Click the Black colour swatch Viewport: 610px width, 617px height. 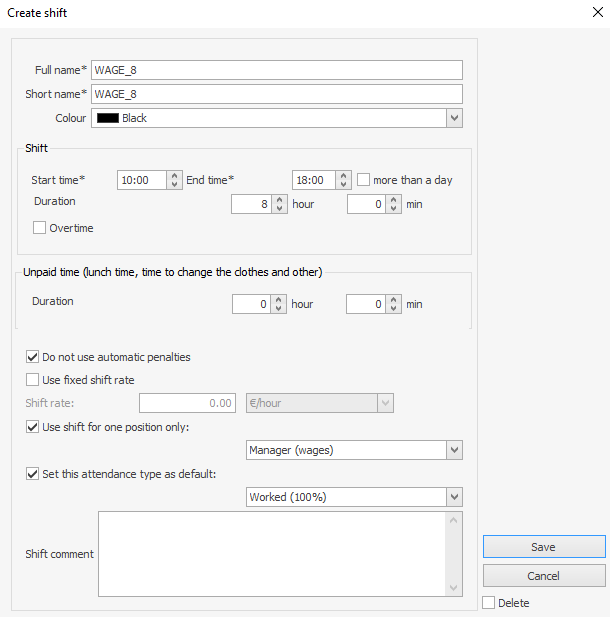point(107,118)
